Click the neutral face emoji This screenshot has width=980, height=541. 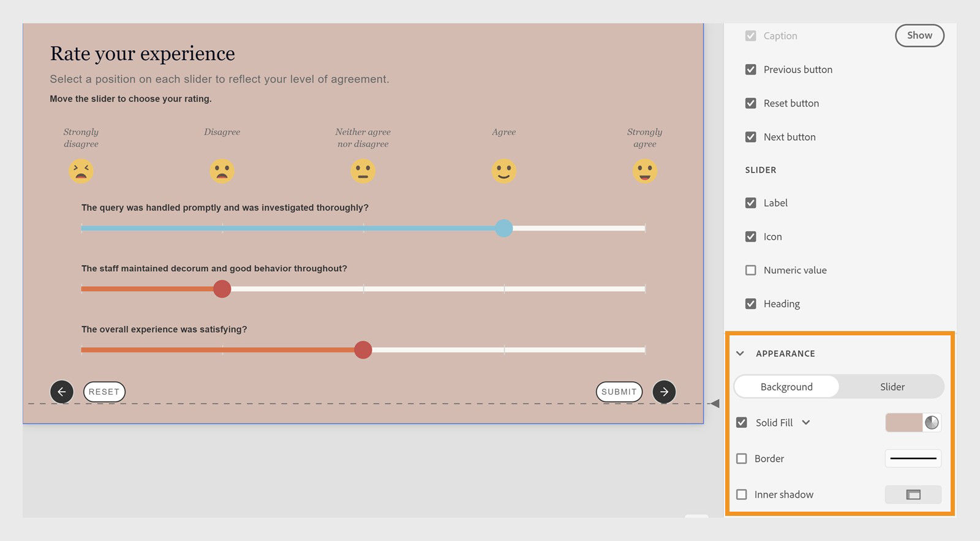(363, 171)
